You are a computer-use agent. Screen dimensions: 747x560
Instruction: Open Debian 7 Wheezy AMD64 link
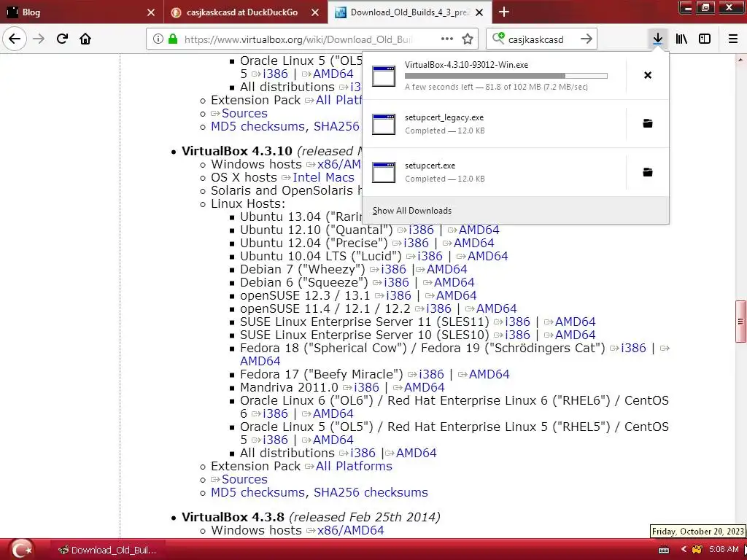click(x=446, y=270)
